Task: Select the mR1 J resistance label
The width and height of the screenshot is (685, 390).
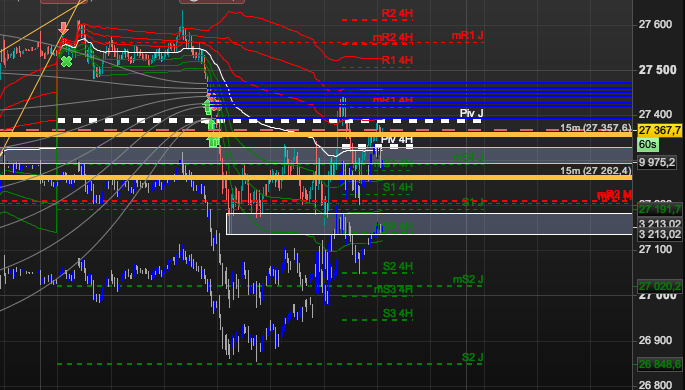Action: tap(467, 35)
